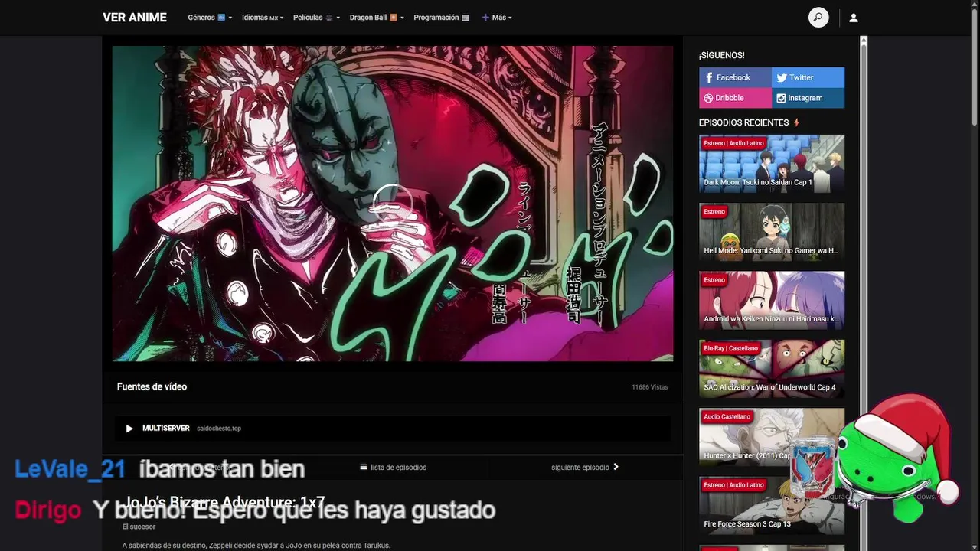Screen dimensions: 980x551
Task: Click the El sucesor episode subtitle
Action: click(139, 527)
